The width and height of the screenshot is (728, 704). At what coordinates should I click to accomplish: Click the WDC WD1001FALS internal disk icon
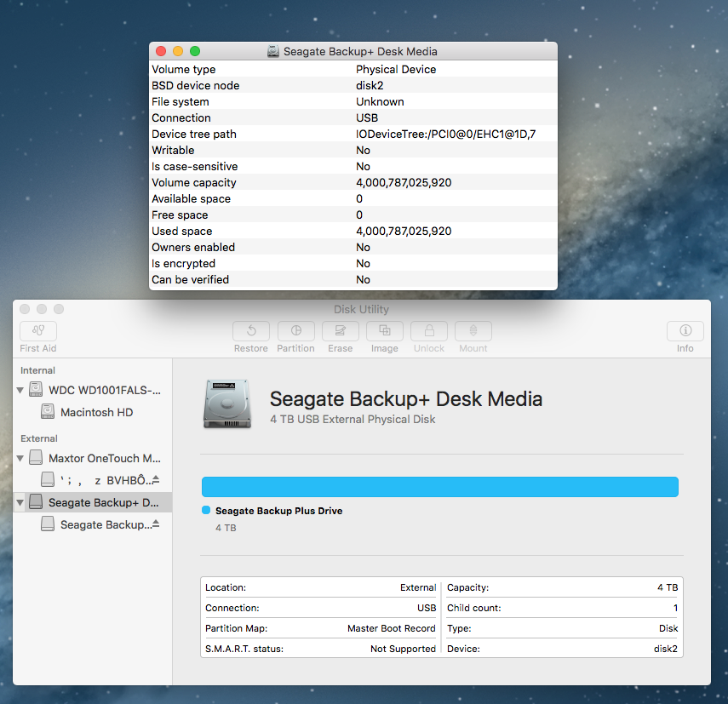point(36,389)
